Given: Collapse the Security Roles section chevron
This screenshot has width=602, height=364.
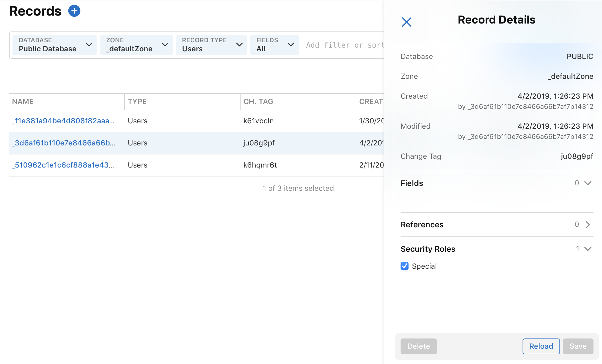Looking at the screenshot, I should [x=588, y=249].
